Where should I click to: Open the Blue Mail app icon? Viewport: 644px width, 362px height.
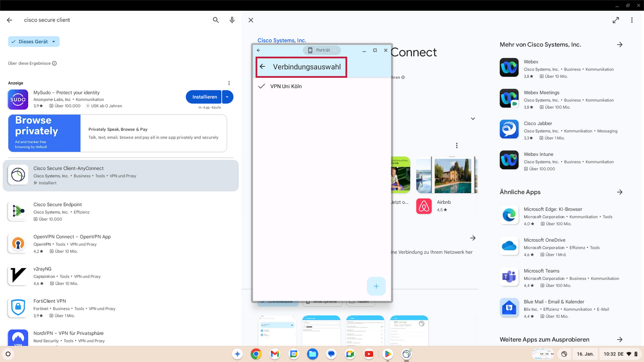[x=509, y=307]
